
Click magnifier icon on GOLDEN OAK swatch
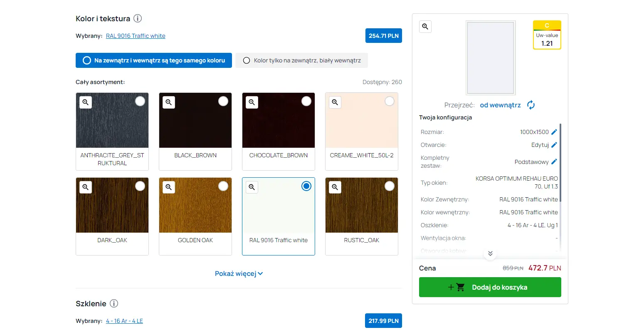tap(169, 187)
